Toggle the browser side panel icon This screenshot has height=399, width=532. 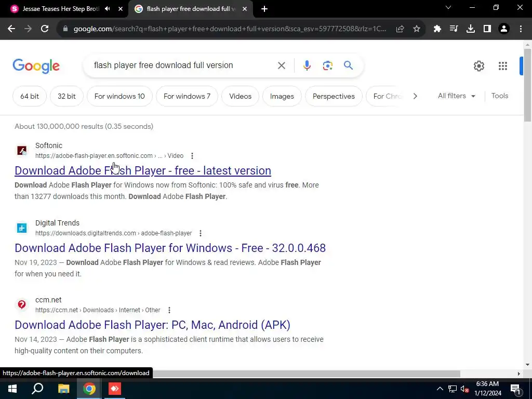coord(487,29)
